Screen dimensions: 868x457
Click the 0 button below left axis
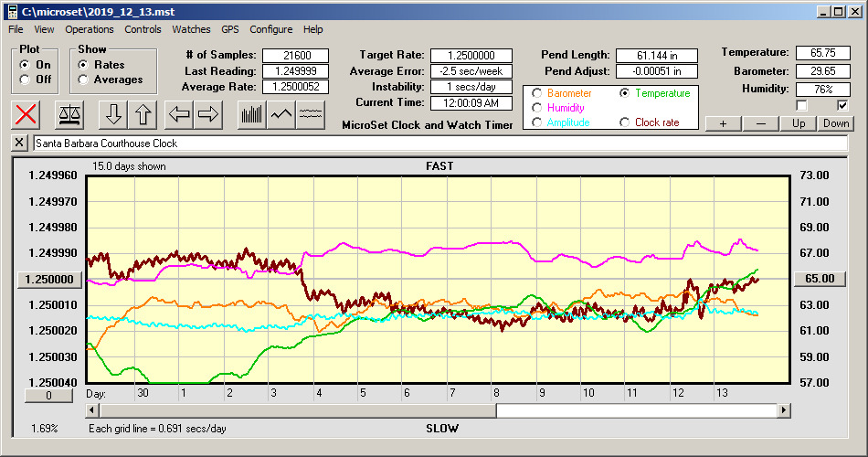point(48,396)
